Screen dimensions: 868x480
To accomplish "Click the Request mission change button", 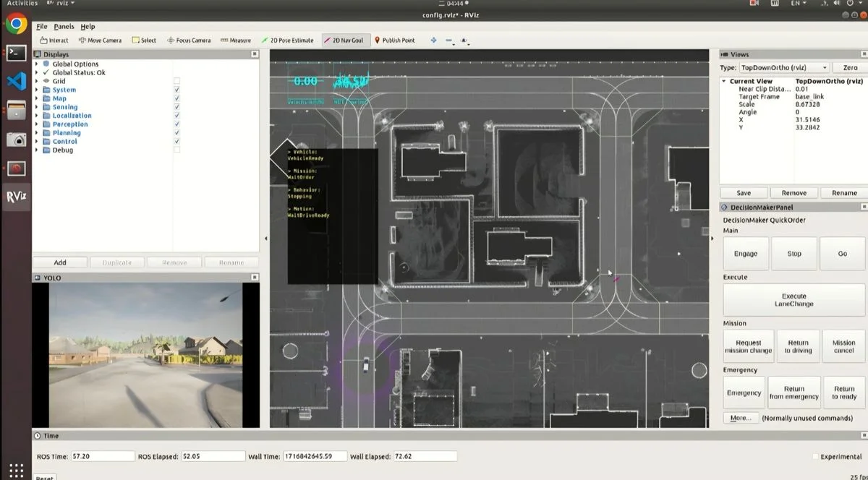I will click(749, 347).
